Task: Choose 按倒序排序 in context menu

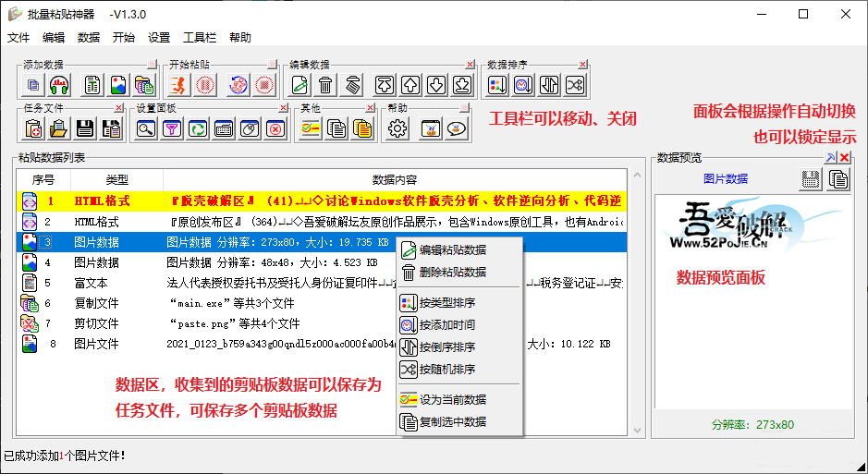Action: [459, 346]
